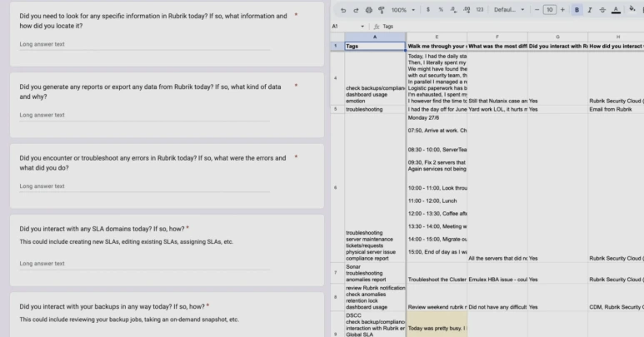Undo the last spreadsheet action

tap(343, 10)
